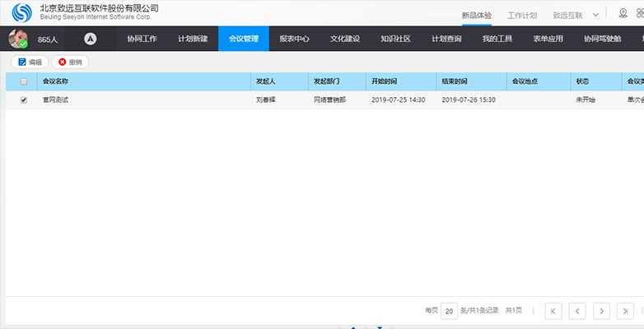Open the user avatar profile
This screenshot has width=644, height=329.
pos(17,39)
